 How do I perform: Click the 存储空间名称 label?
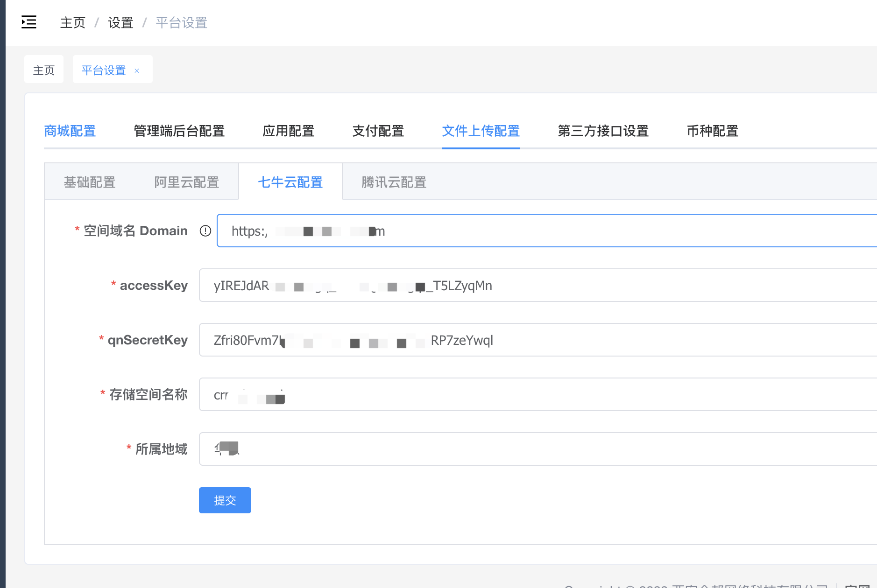(149, 394)
